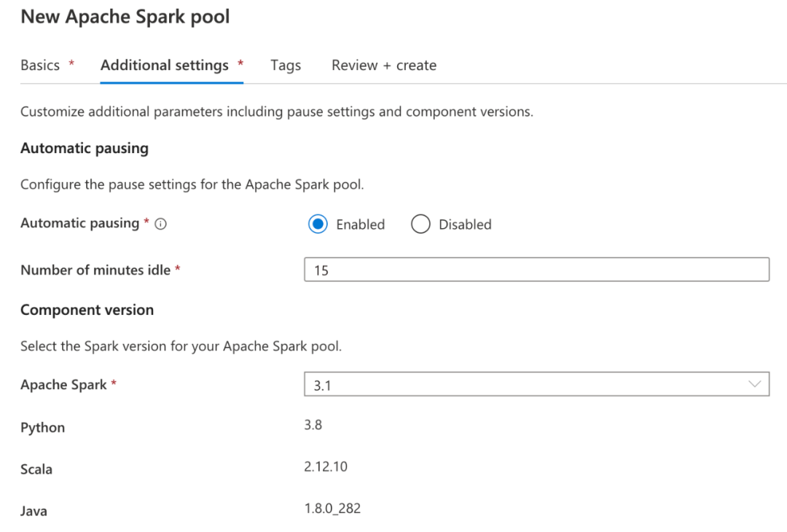Screen dimensions: 787x532
Task: Click the Java version value 1.8.0_282
Action: [x=332, y=509]
